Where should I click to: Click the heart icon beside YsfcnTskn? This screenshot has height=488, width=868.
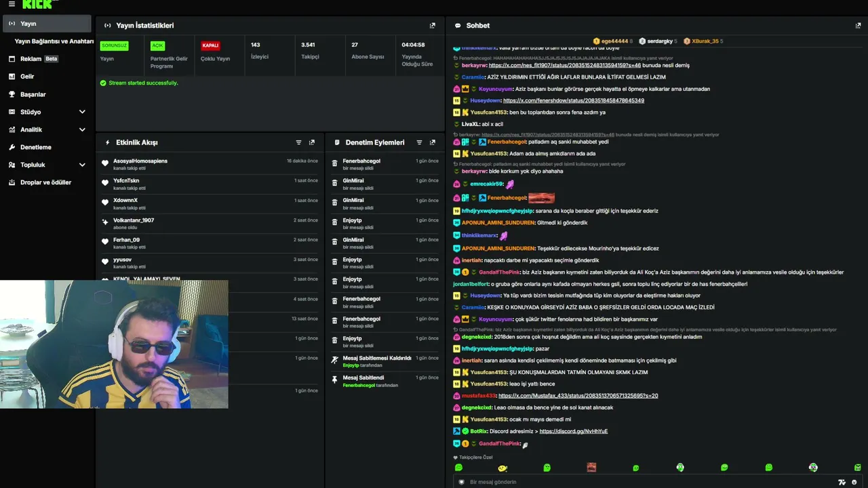105,183
